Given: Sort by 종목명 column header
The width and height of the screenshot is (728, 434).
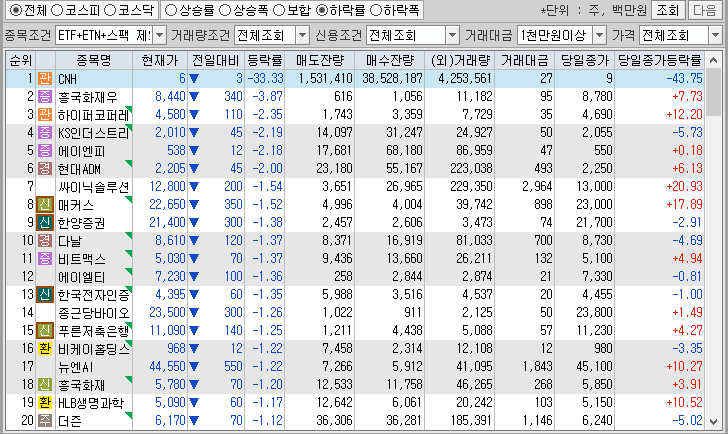Looking at the screenshot, I should pos(94,60).
